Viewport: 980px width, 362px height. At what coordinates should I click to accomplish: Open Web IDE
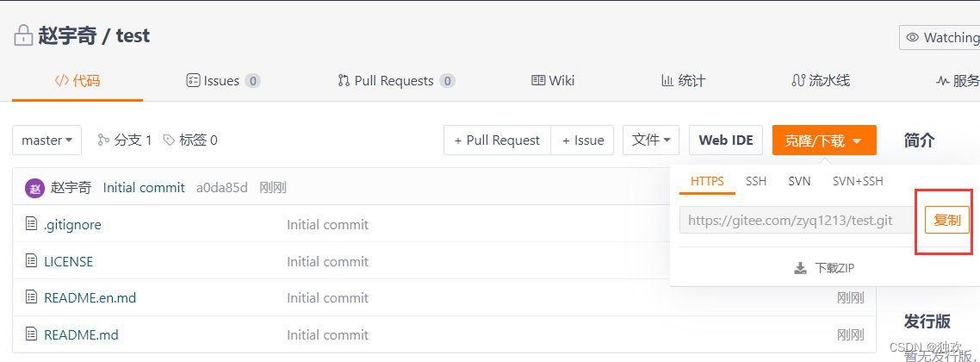point(726,140)
